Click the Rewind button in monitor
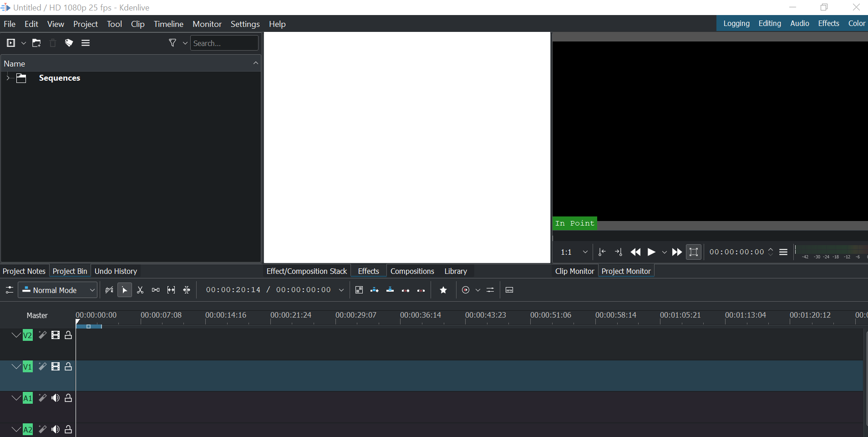Viewport: 868px width, 437px height. (x=635, y=252)
